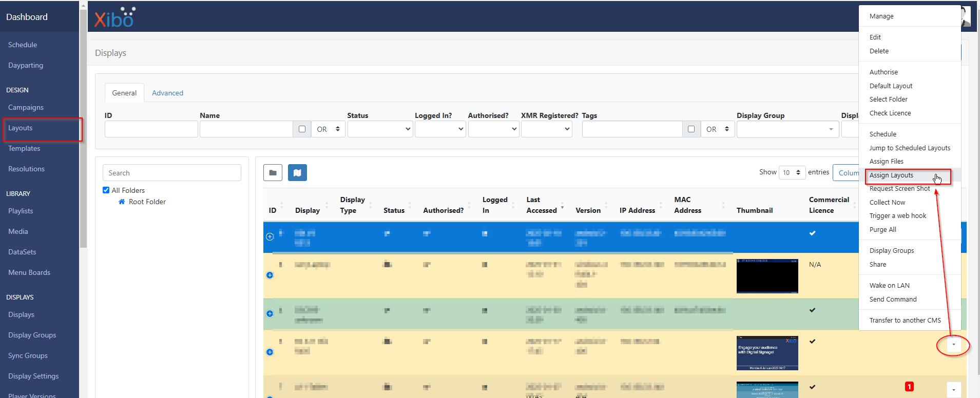The height and width of the screenshot is (398, 980).
Task: Click the Dashboard sidebar header
Action: pos(27,17)
